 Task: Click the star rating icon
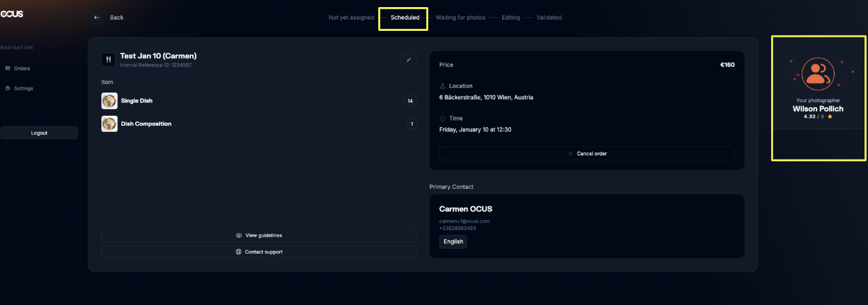point(830,117)
